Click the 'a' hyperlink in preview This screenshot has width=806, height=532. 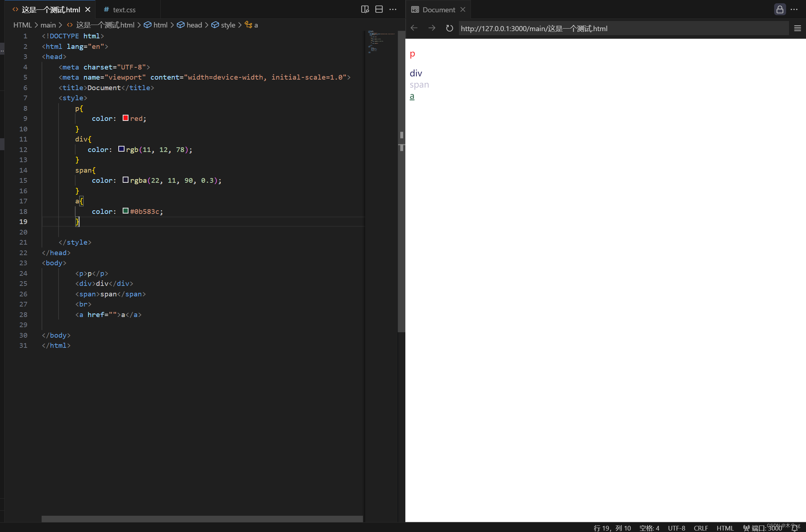[x=412, y=96]
